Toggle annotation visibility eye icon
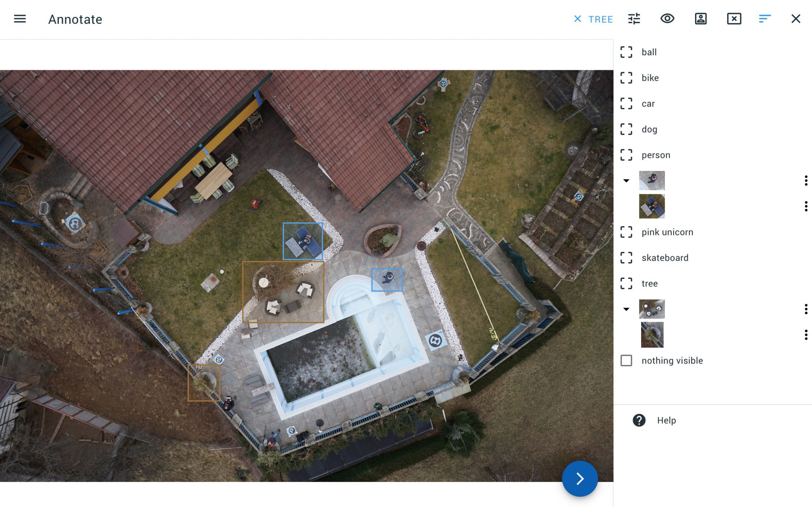This screenshot has height=507, width=812. point(667,19)
